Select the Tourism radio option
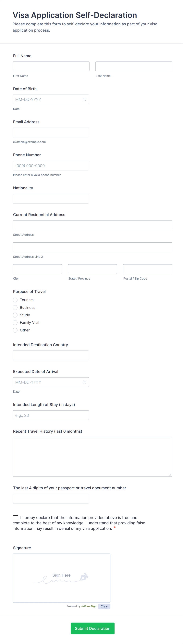Image resolution: width=183 pixels, height=644 pixels. pyautogui.click(x=15, y=300)
